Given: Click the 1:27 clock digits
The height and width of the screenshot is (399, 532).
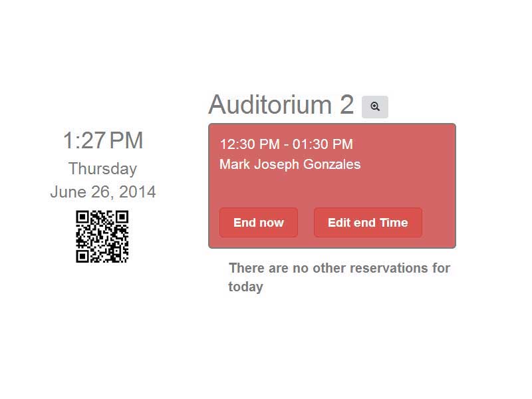Looking at the screenshot, I should pos(84,140).
